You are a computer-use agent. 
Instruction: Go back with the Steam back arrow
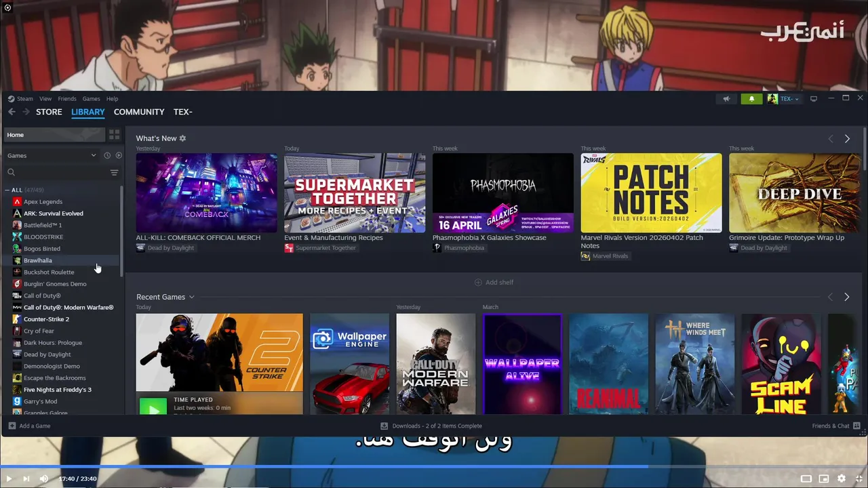click(12, 112)
